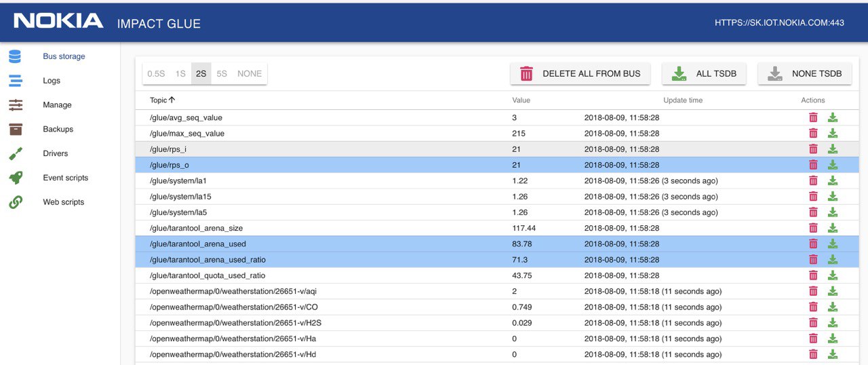Image resolution: width=868 pixels, height=365 pixels.
Task: Delete the weatherstation 26651-v/H2S topic
Action: pos(813,322)
